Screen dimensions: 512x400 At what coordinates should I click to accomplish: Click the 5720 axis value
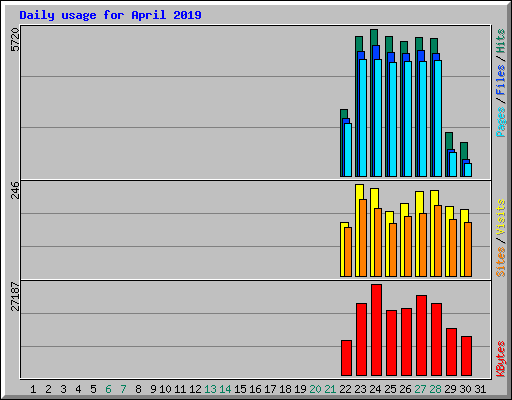[x=15, y=40]
